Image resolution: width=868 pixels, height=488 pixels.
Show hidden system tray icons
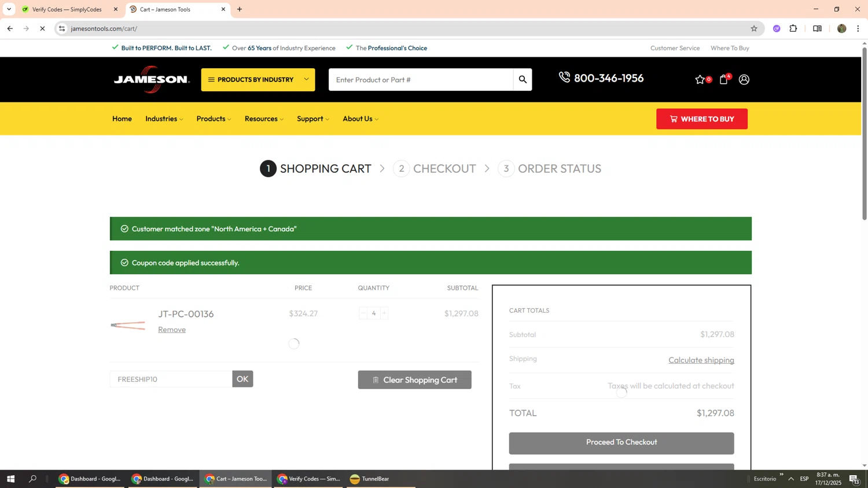point(790,479)
